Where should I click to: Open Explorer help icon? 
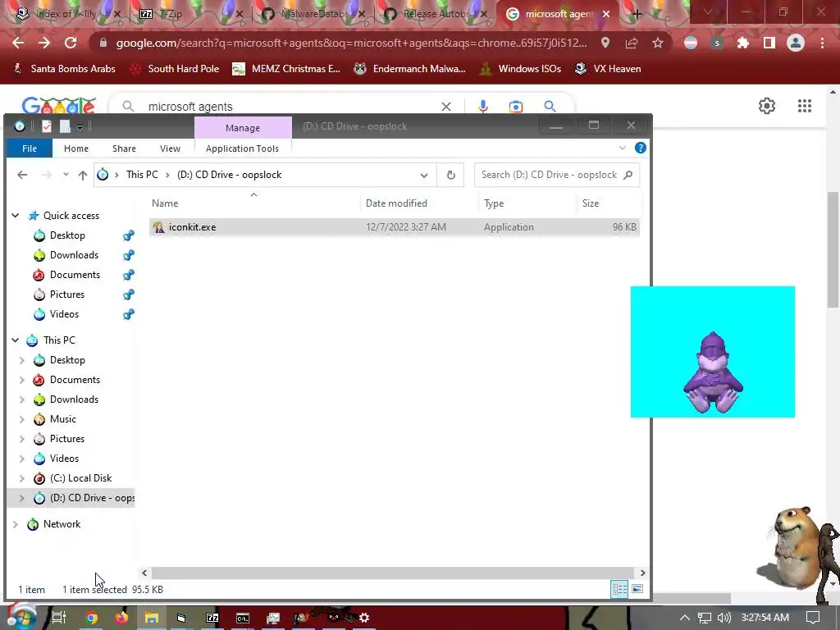click(640, 148)
